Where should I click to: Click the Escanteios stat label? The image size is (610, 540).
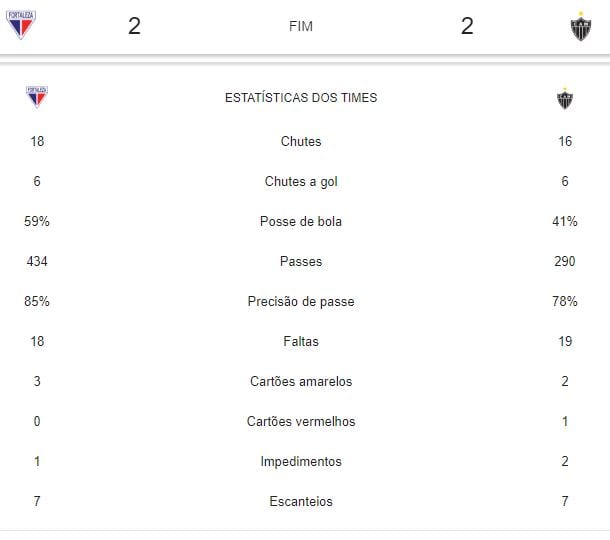(301, 502)
